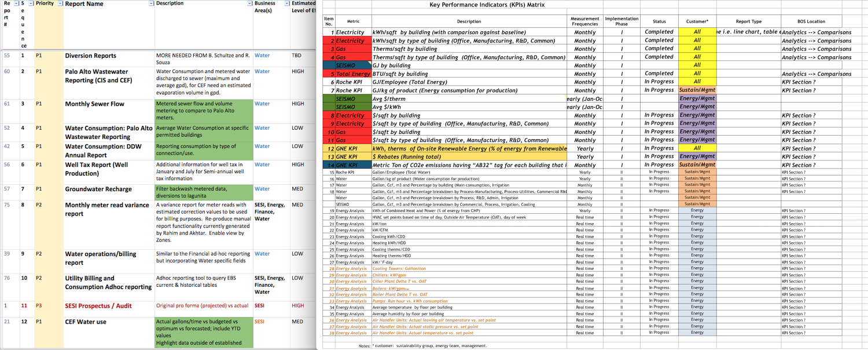Open the Report Name filter dropdown

coord(152,4)
